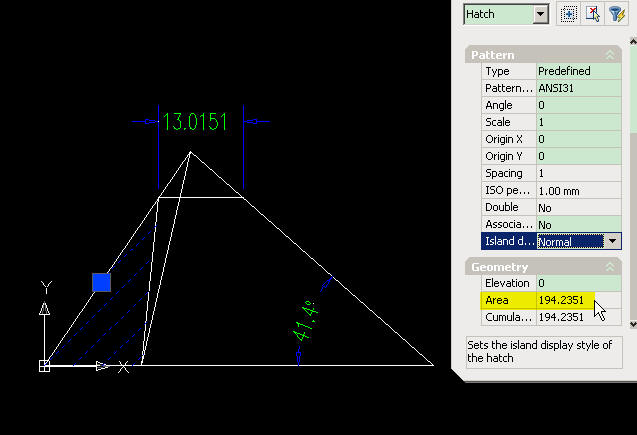This screenshot has width=637, height=435.
Task: Open the Island display style dropdown arrow
Action: coord(612,241)
